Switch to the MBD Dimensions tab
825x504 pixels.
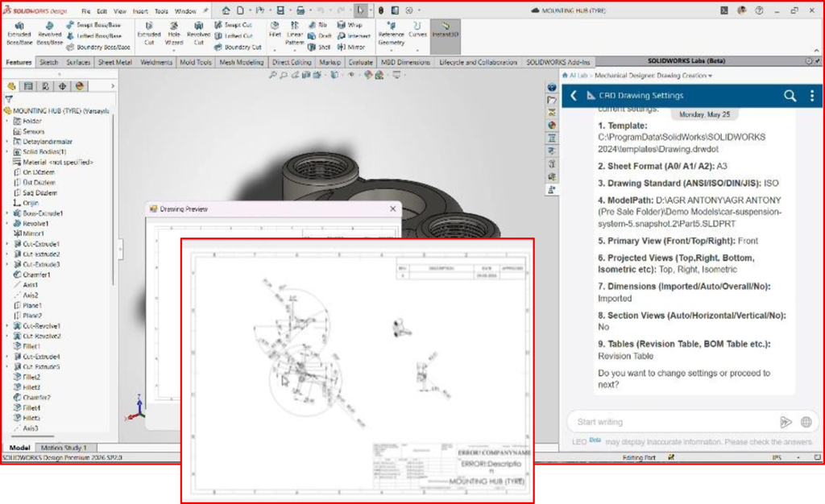(x=405, y=62)
